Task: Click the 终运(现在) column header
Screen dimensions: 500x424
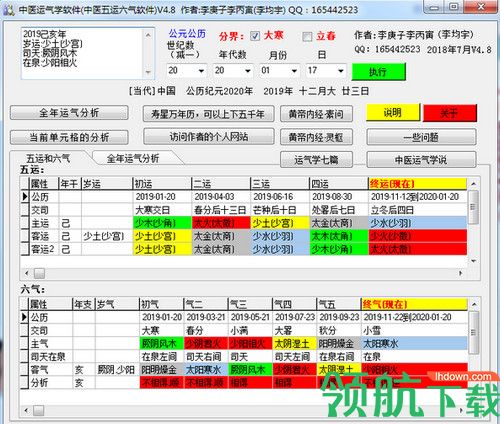Action: pos(417,184)
